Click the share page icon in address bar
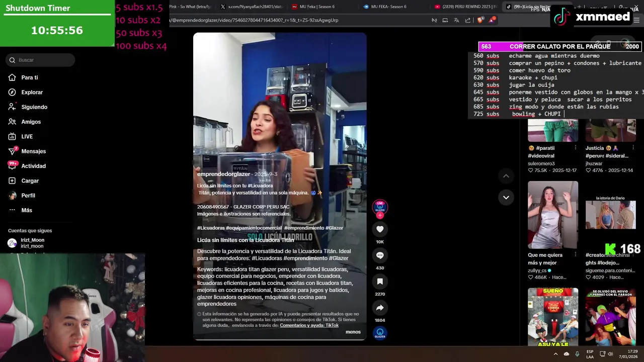 pyautogui.click(x=468, y=20)
